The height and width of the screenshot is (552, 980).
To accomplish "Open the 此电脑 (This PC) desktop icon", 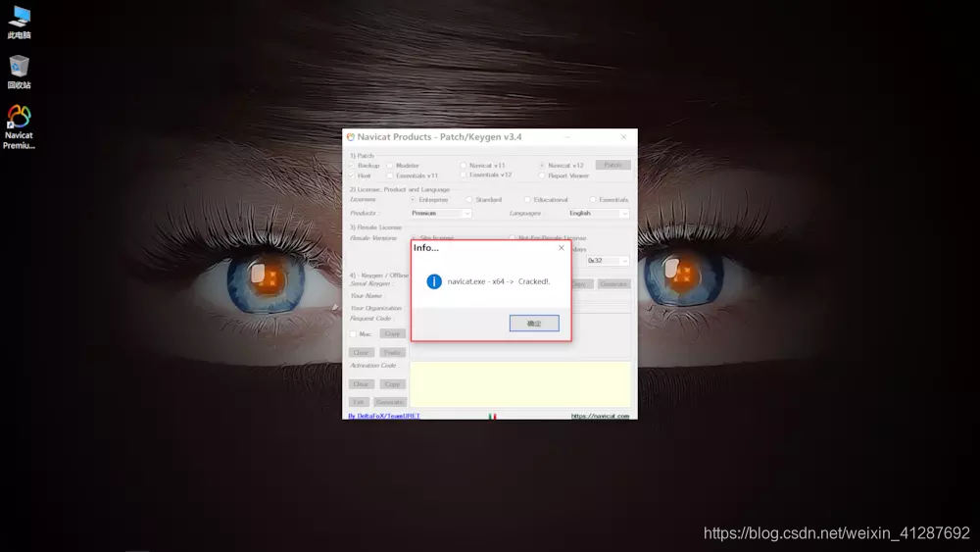I will click(x=19, y=23).
